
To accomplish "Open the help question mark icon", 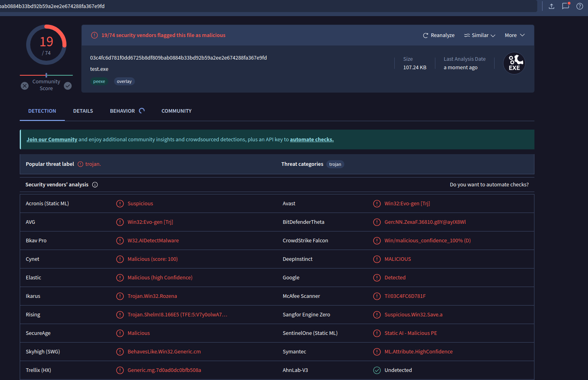I will [580, 6].
